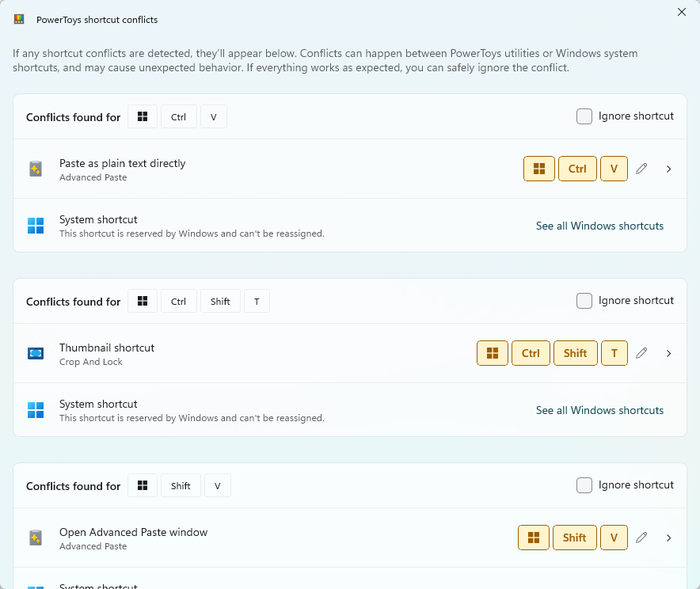700x589 pixels.
Task: Open See all Windows shortcuts under Thumbnail shortcut conflict
Action: (x=599, y=410)
